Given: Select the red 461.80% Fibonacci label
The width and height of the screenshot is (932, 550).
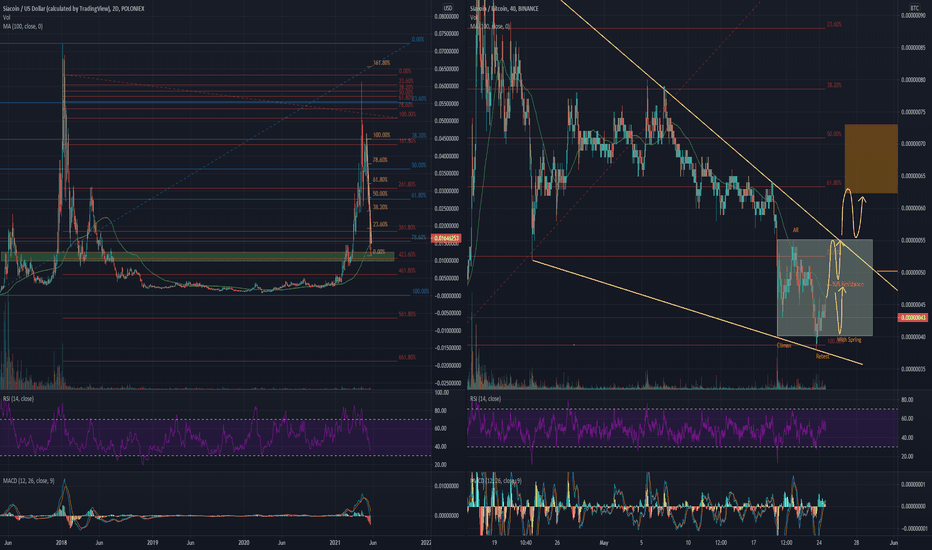Looking at the screenshot, I should coord(407,271).
